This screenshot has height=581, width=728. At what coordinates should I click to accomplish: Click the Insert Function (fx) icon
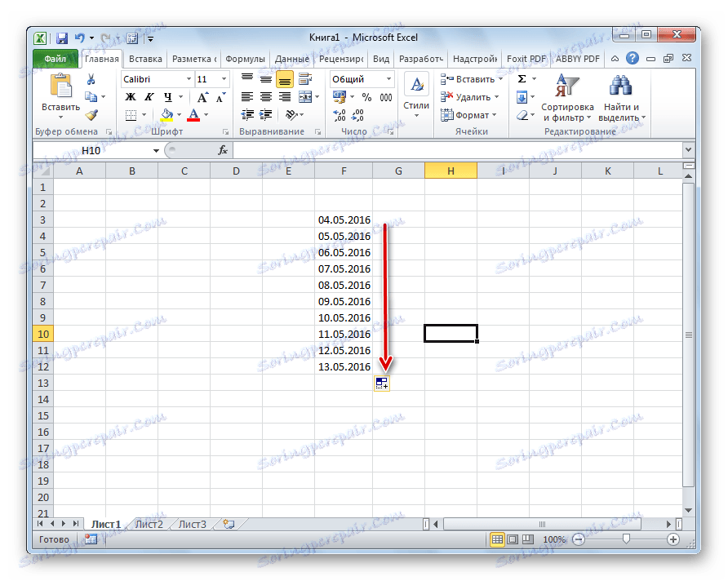(x=224, y=149)
